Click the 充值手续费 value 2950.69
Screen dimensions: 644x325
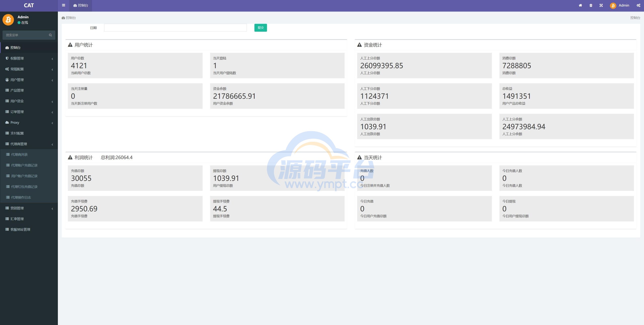point(84,209)
